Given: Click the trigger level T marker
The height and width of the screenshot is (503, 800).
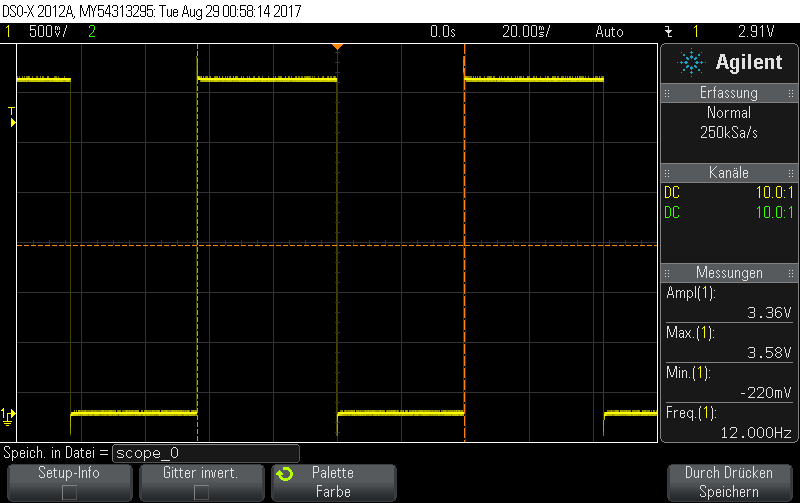Looking at the screenshot, I should click(12, 117).
